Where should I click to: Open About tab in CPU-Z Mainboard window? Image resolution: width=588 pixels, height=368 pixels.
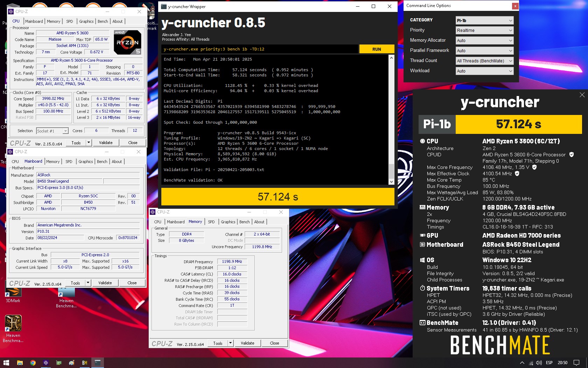[x=117, y=162]
